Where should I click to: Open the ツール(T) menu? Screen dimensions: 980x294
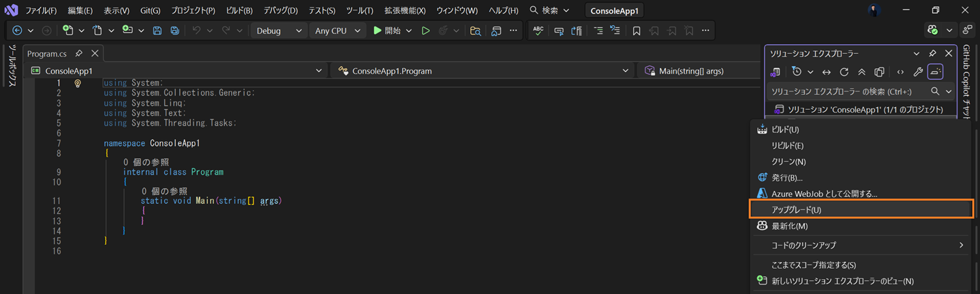tap(359, 10)
